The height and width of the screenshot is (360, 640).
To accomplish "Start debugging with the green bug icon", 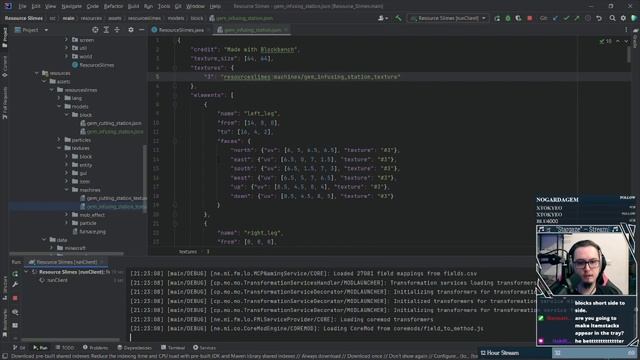I will (x=508, y=18).
